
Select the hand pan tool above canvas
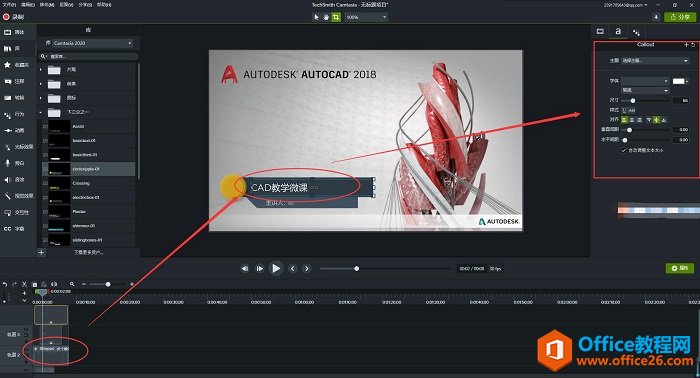click(x=326, y=17)
